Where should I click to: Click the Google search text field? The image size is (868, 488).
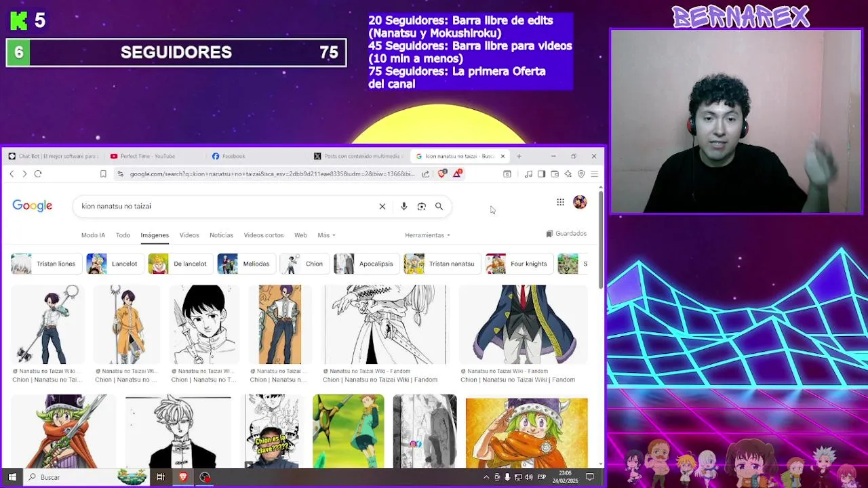(227, 207)
